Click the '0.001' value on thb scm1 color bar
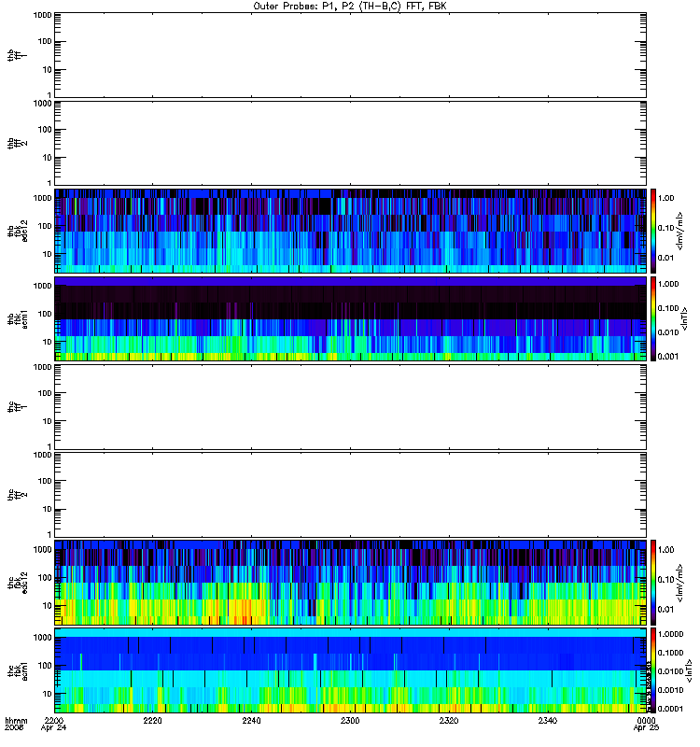 668,357
